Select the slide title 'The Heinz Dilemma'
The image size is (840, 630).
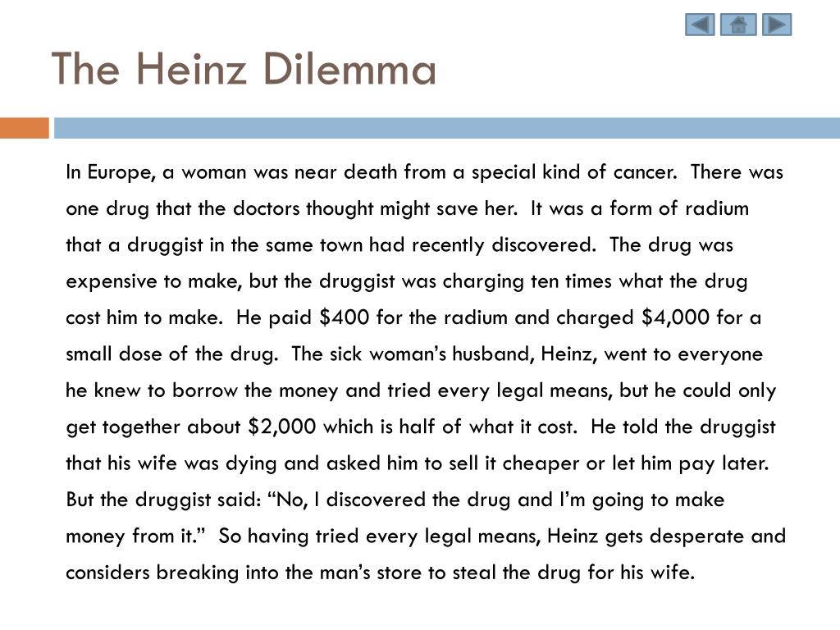pyautogui.click(x=244, y=69)
